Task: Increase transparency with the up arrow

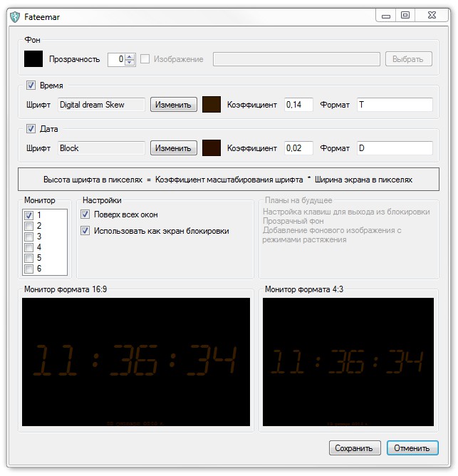Action: tap(130, 56)
